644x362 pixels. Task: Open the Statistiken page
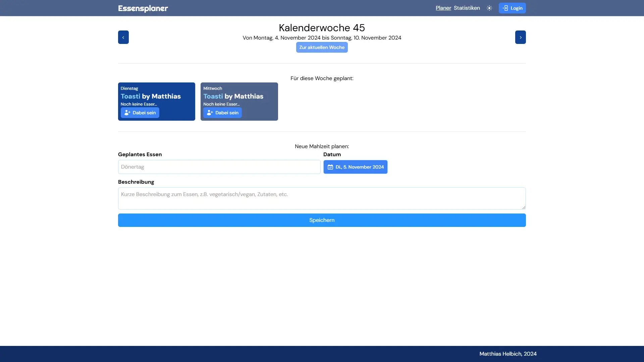[x=467, y=8]
